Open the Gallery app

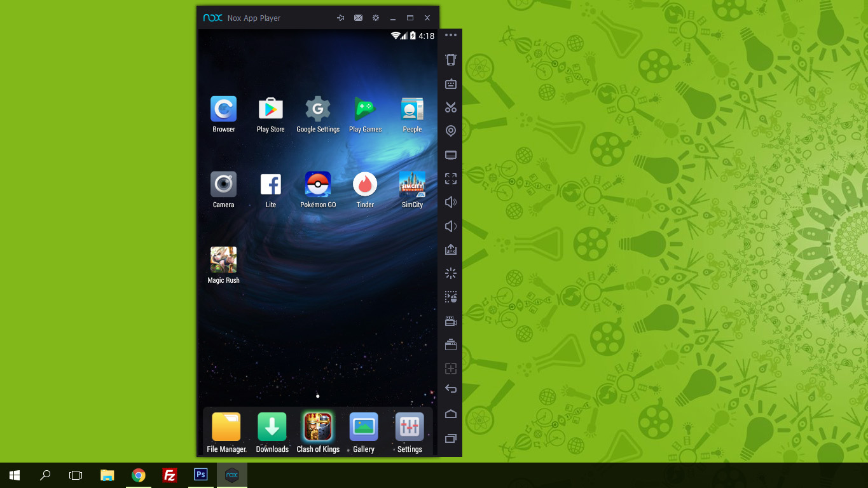coord(364,427)
